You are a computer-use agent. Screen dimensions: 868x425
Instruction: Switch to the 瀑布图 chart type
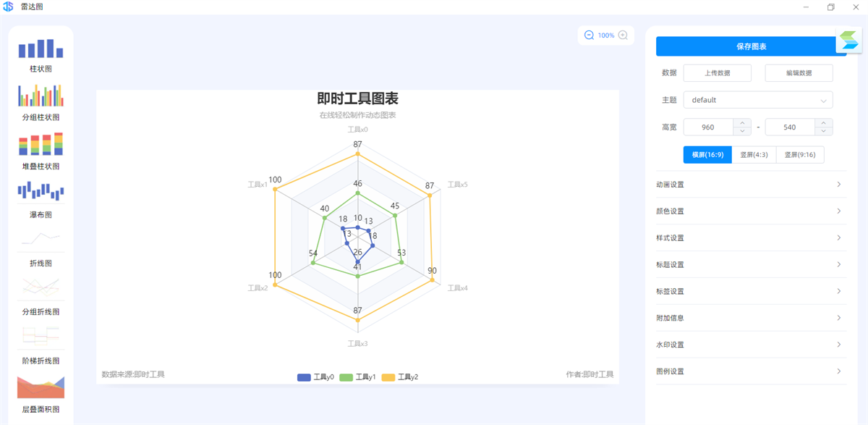(41, 192)
